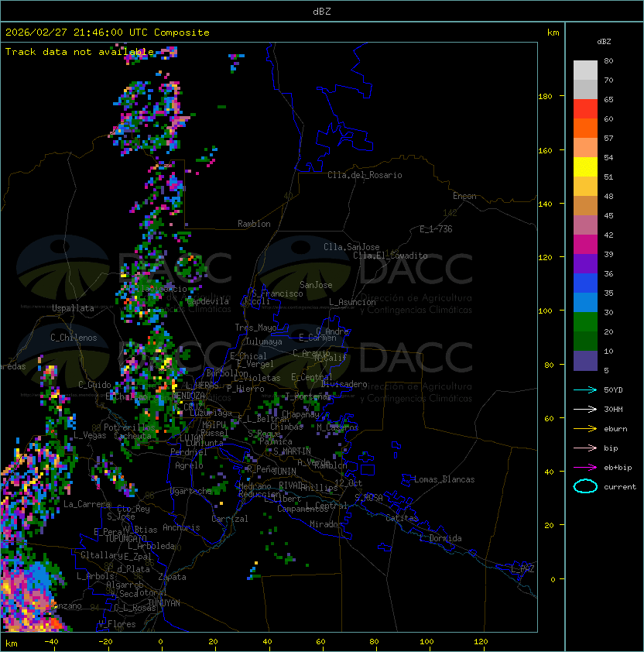
Task: Click the 'Mirador' place label
Action: coord(327,524)
